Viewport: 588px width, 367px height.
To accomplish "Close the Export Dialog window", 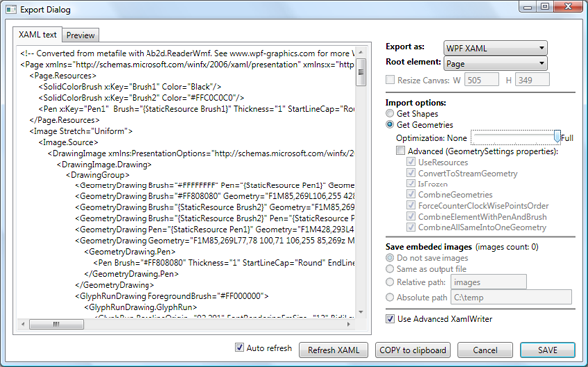I will click(568, 7).
